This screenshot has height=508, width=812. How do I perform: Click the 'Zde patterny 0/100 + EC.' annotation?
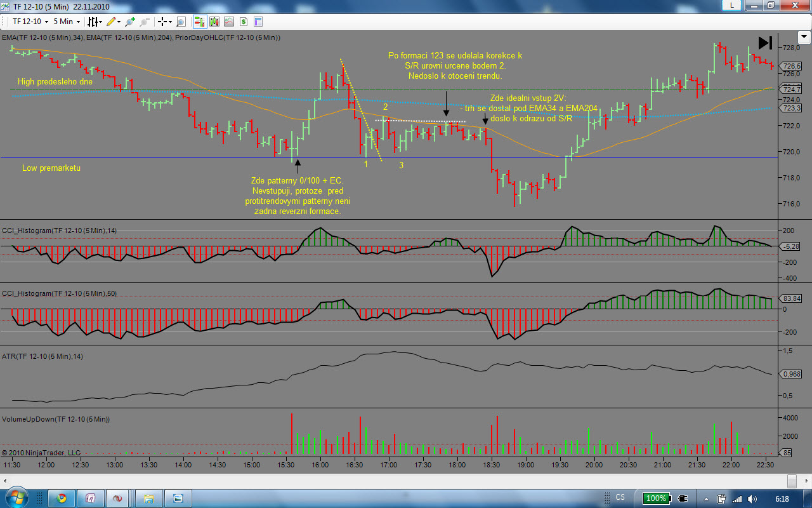tap(297, 181)
